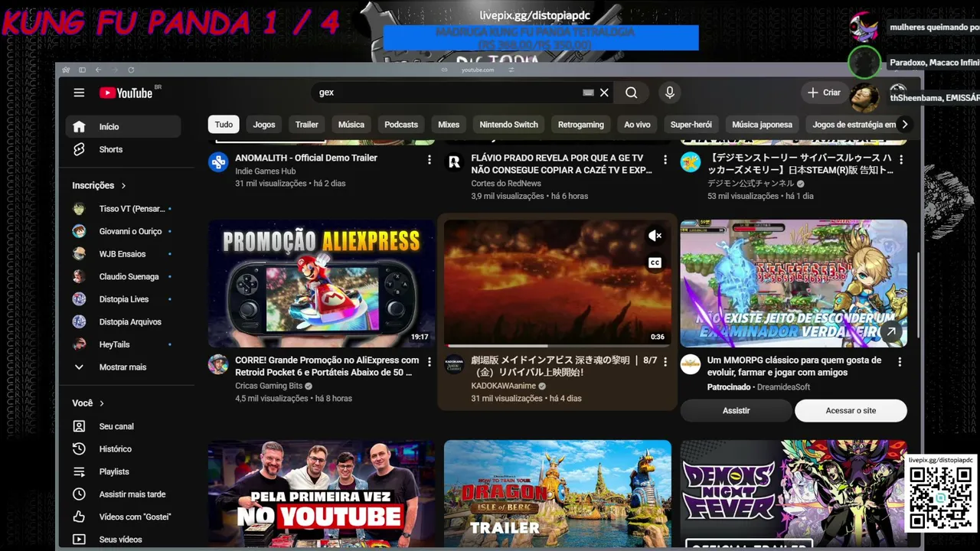Filter by Retrogaming chip

581,125
